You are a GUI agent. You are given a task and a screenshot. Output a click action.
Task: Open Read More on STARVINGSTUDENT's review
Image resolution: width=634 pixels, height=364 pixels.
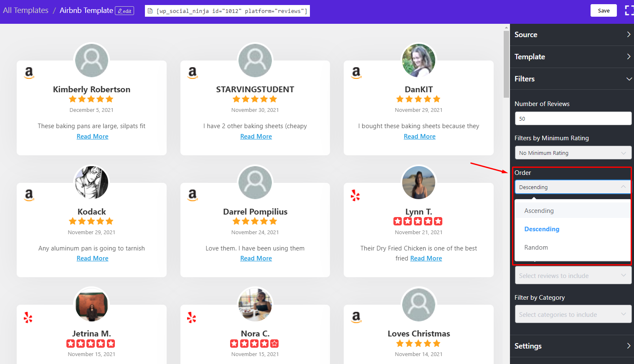click(256, 136)
